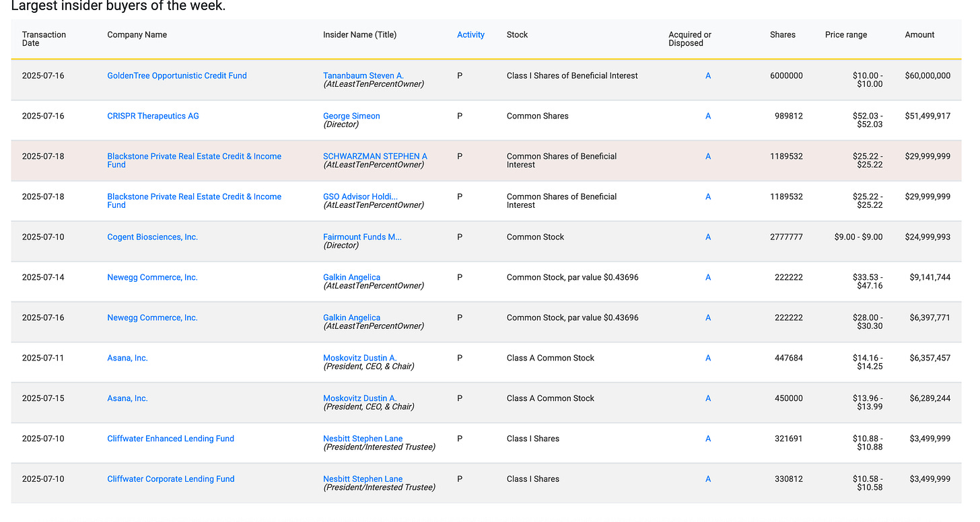This screenshot has width=980, height=522.
Task: Open the CRISPR Therapeutics AG company link
Action: [153, 116]
